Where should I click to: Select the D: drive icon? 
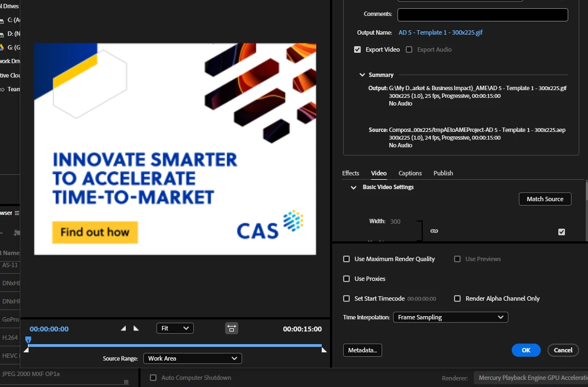[2, 34]
